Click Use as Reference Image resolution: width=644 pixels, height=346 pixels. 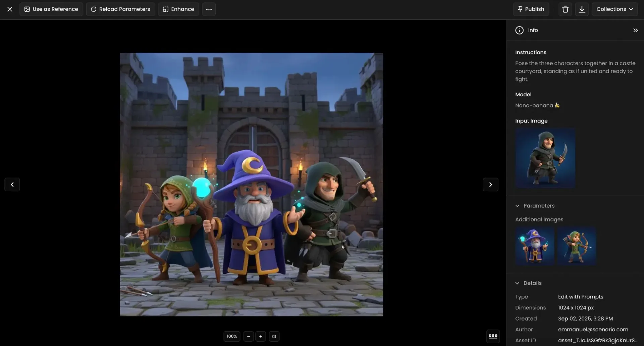point(51,9)
